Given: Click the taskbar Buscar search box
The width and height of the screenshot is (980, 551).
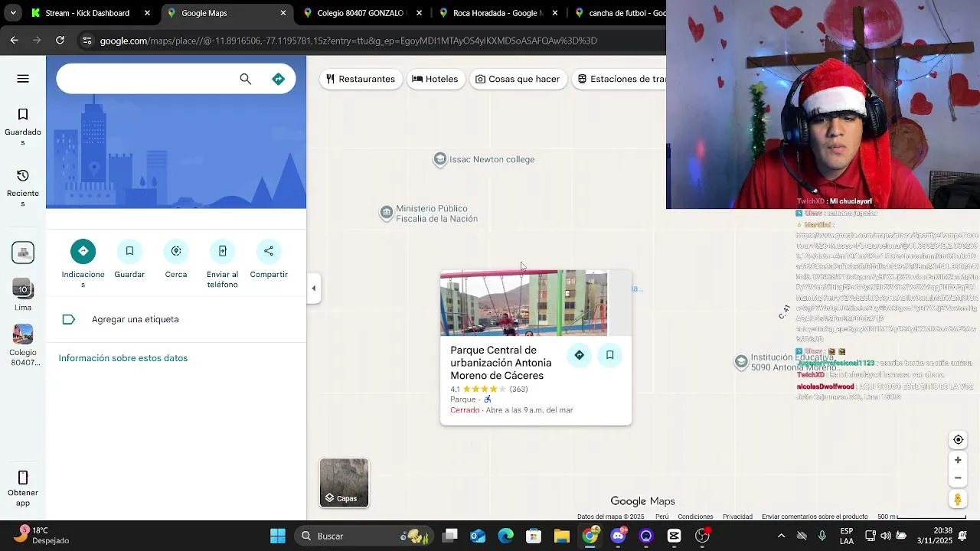Looking at the screenshot, I should pos(363,536).
